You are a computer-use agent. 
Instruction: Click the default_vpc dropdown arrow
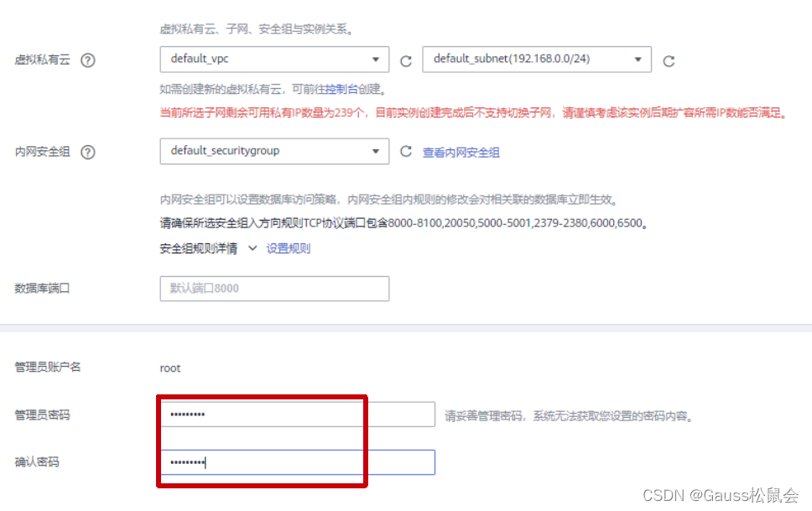coord(377,60)
